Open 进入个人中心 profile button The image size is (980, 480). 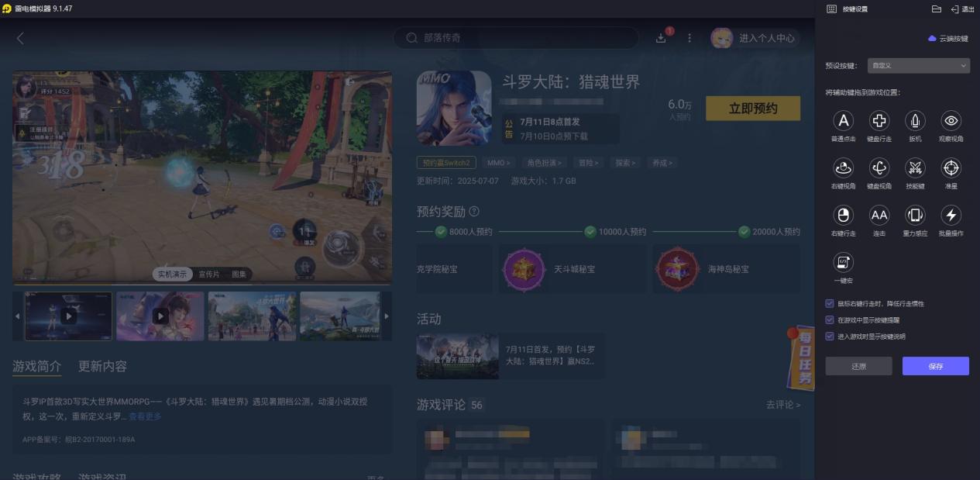point(755,38)
